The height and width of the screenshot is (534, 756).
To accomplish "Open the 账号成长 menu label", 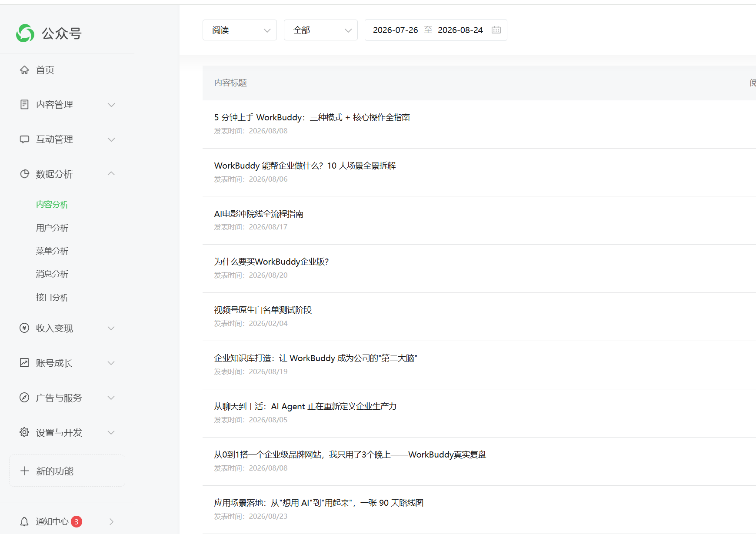I will coord(54,363).
